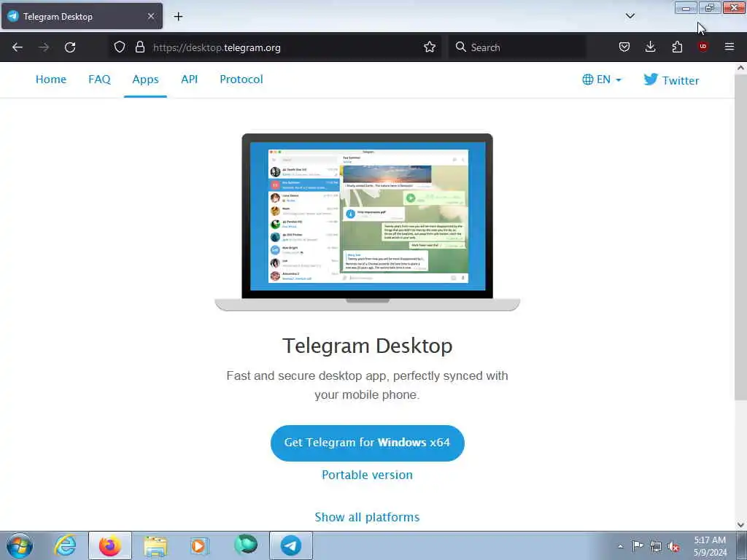Open the FAQ page link
747x560 pixels.
coord(99,79)
